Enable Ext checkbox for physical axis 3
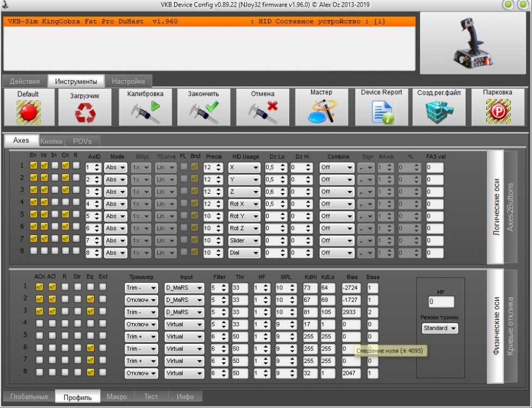This screenshot has height=408, width=532. 103,311
